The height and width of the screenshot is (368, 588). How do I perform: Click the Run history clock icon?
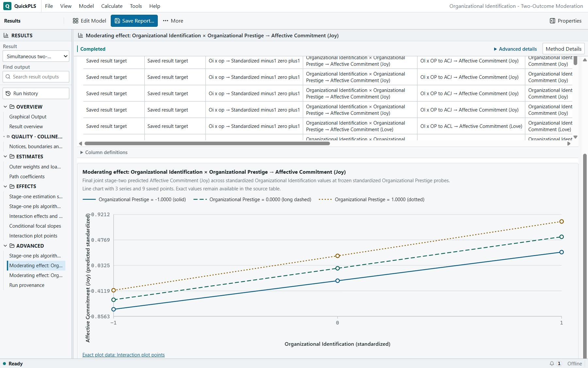point(8,93)
